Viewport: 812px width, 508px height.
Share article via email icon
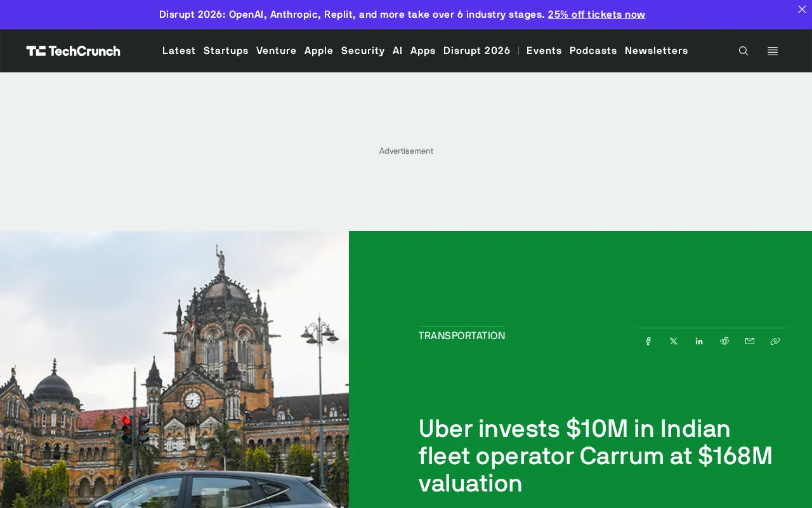(x=750, y=341)
